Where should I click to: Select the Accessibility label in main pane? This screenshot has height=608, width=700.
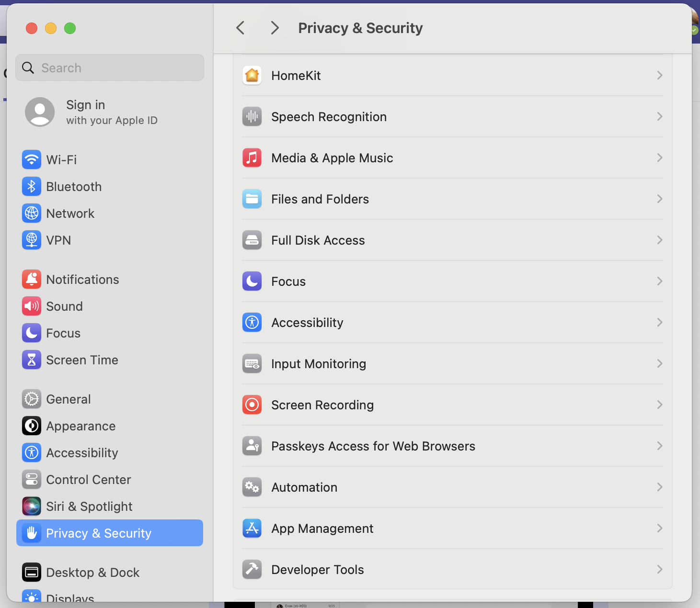point(307,323)
